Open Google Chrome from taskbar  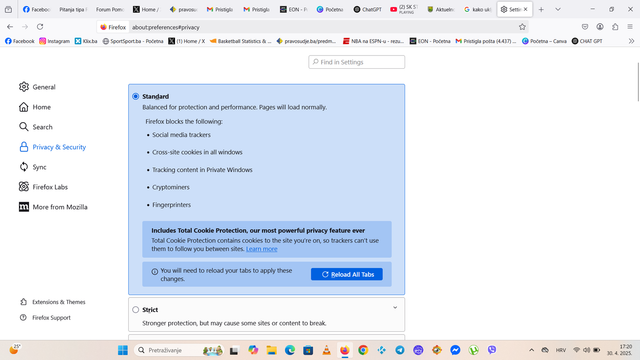[x=363, y=350]
